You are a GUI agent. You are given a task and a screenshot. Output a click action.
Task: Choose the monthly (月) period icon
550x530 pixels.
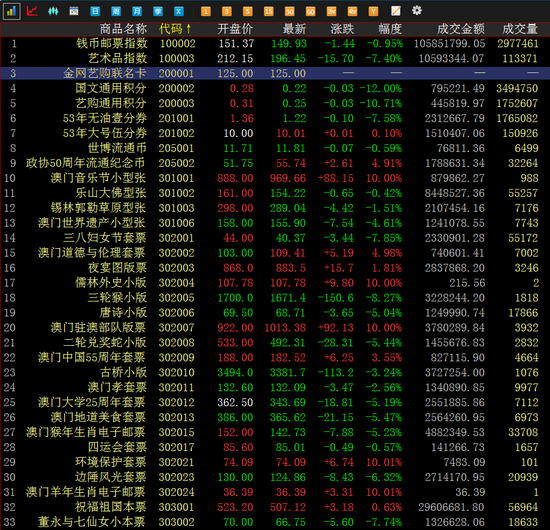[x=137, y=12]
